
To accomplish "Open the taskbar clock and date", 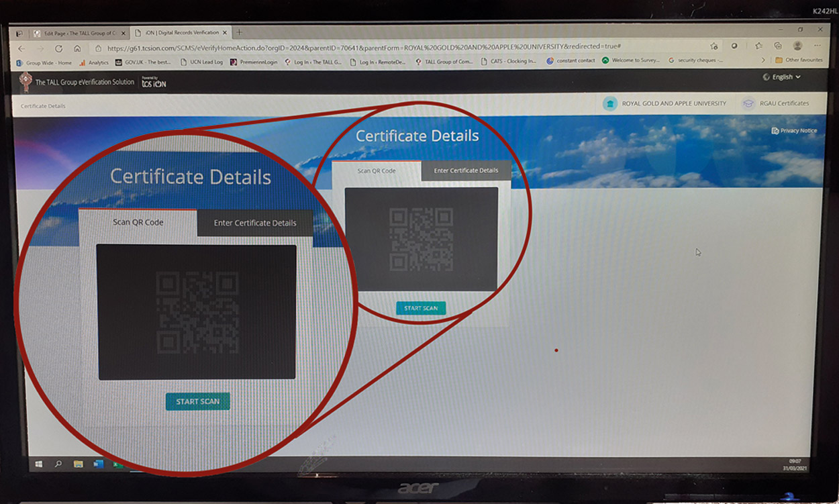I will coord(795,464).
